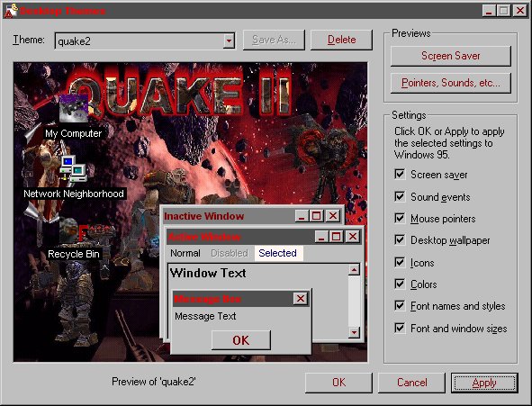This screenshot has height=406, width=532.
Task: Minimize the Desktop Themes dialog
Action: point(489,11)
